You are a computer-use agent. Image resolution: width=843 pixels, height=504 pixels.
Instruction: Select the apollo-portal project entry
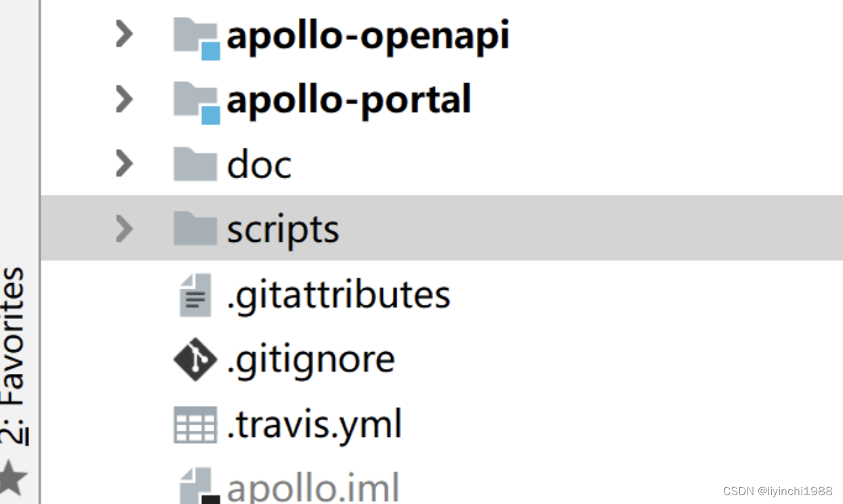[348, 99]
